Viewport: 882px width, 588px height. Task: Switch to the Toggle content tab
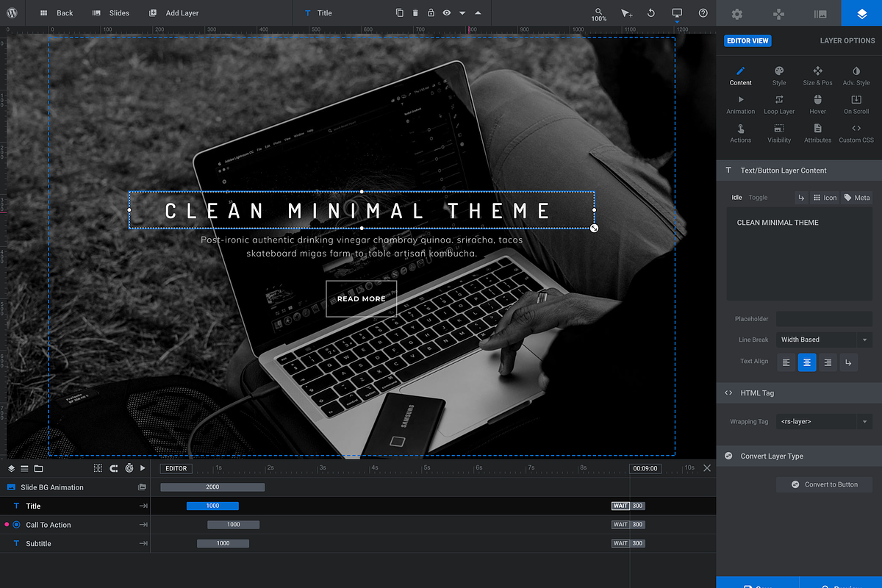tap(758, 198)
